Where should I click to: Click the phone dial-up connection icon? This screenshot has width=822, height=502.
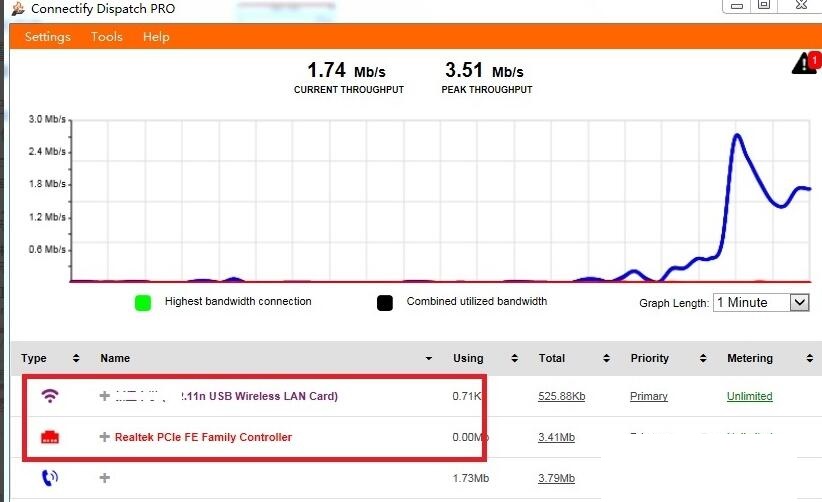(x=50, y=477)
